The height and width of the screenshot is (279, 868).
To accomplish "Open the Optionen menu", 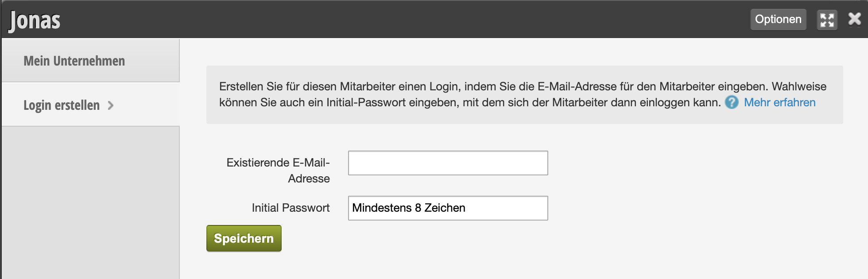I will [x=778, y=19].
